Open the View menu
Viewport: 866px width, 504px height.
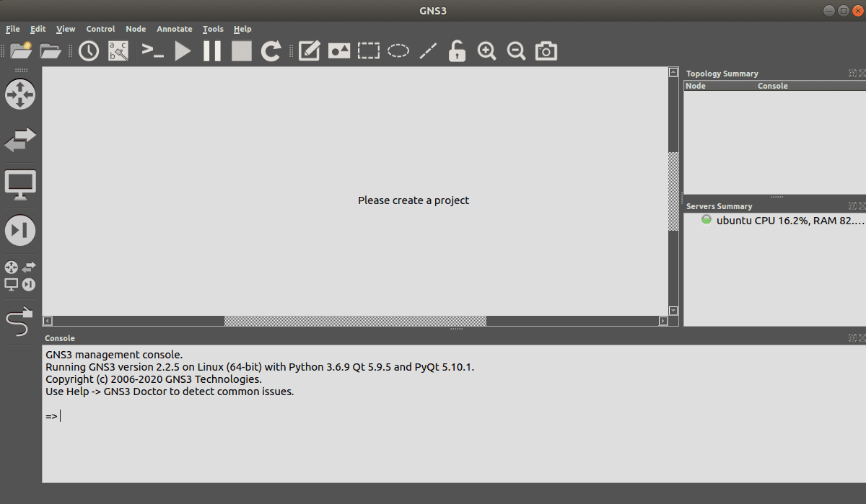(66, 29)
